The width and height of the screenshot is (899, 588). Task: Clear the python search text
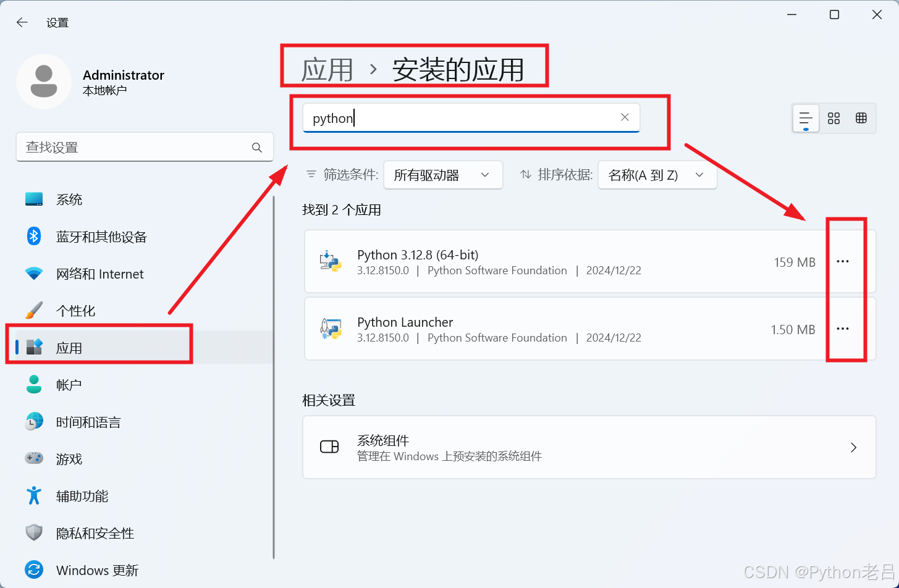coord(625,117)
